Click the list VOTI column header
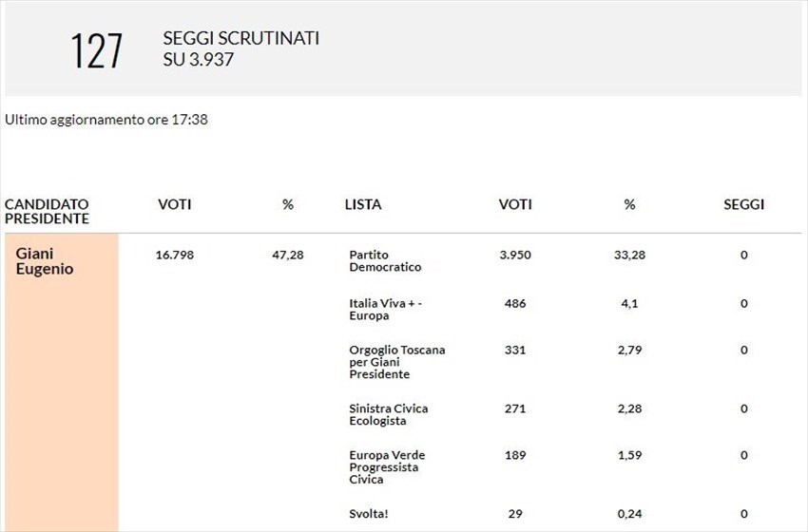 pos(515,204)
